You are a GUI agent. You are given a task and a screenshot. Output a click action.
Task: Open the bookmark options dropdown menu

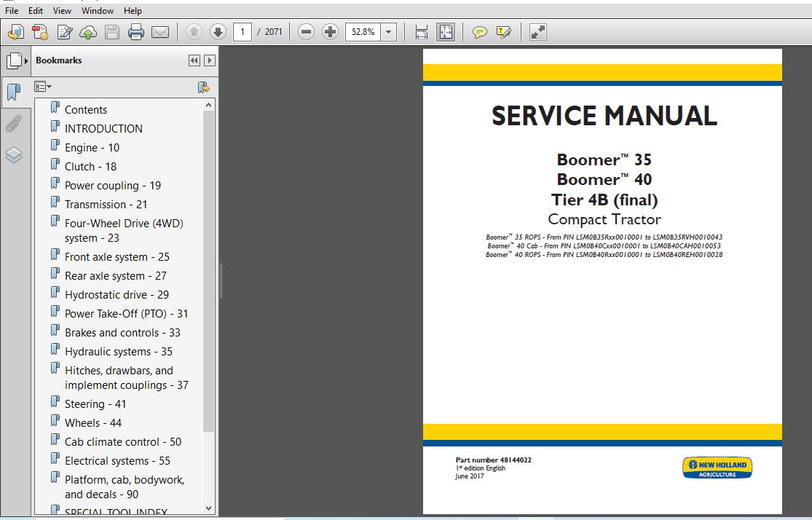(x=42, y=87)
